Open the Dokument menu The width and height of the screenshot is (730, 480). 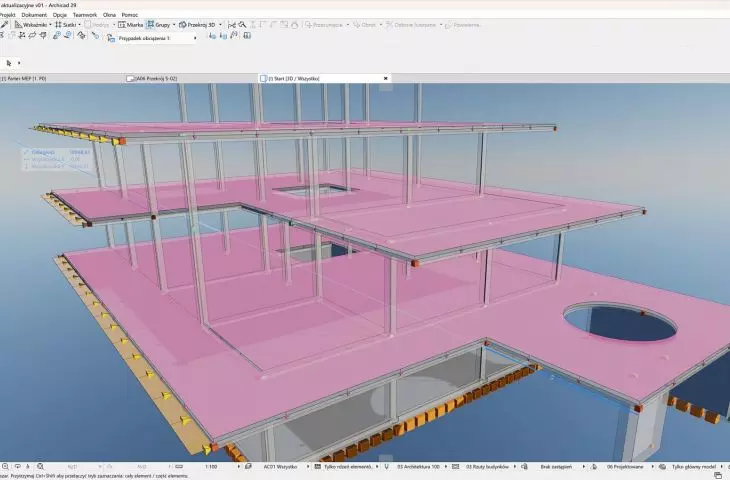coord(34,15)
